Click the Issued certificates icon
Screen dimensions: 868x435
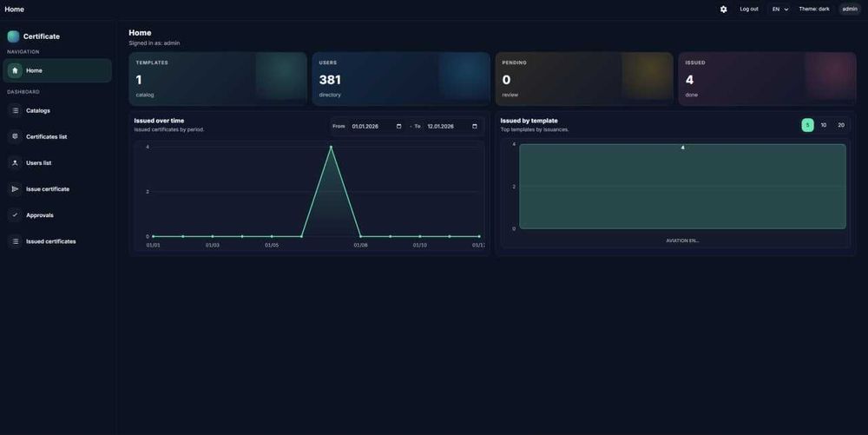click(15, 241)
